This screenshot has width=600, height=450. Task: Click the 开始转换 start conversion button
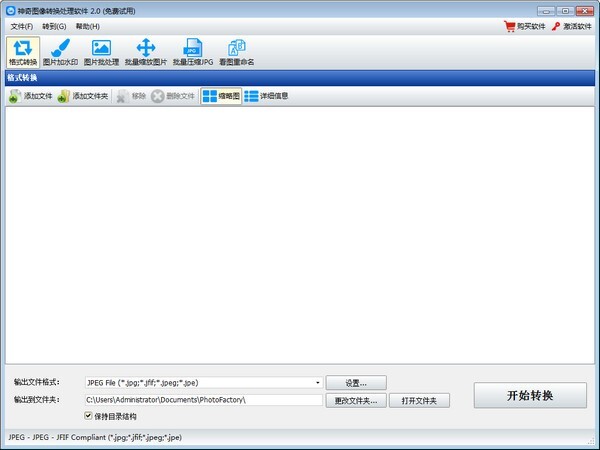[530, 395]
